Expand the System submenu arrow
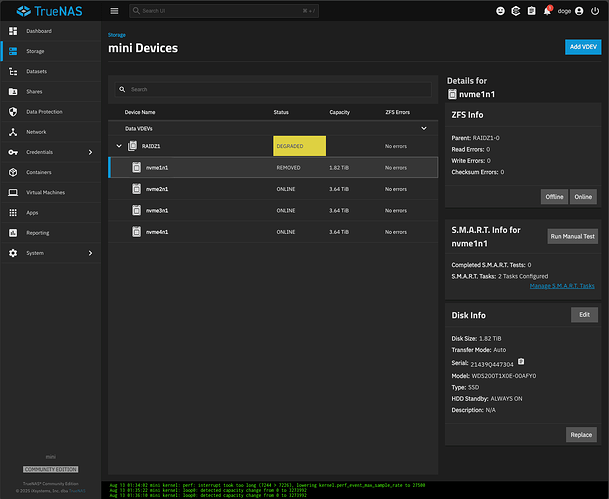This screenshot has height=499, width=609. pos(90,253)
